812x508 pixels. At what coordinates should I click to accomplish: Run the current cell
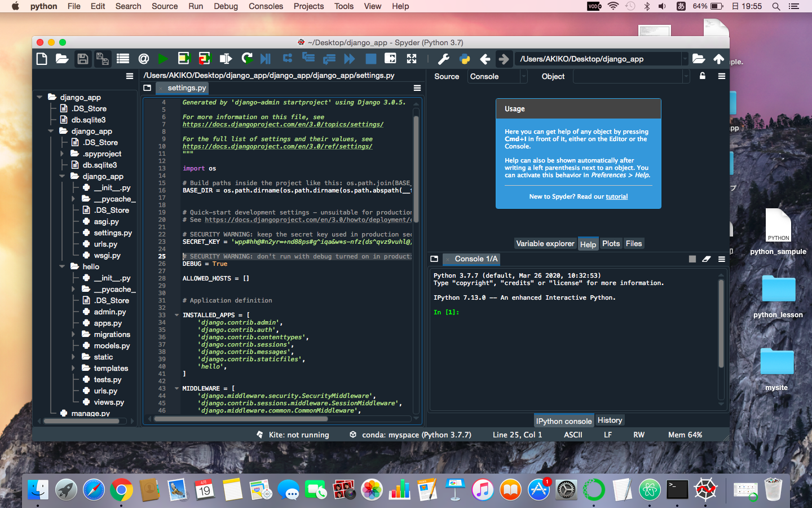(183, 58)
